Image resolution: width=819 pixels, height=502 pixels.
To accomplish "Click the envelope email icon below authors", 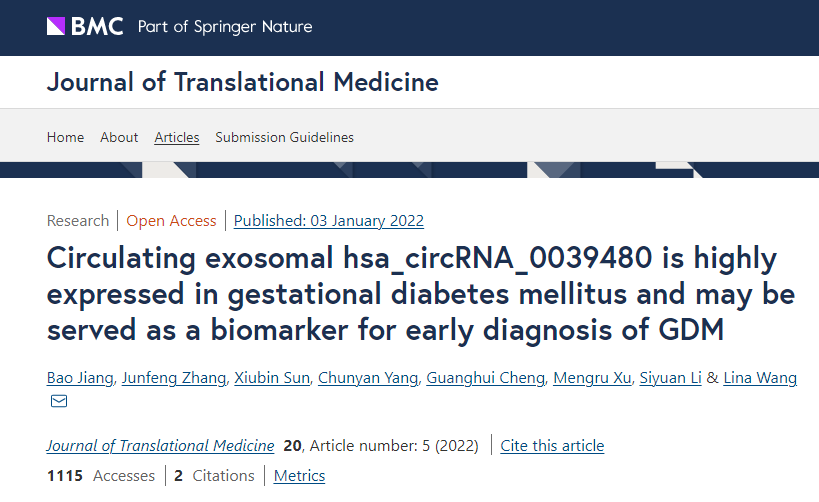I will tap(59, 401).
